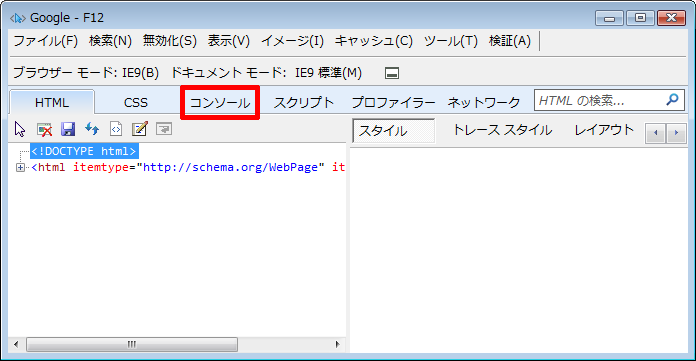Open the 検証(A) menu

510,41
